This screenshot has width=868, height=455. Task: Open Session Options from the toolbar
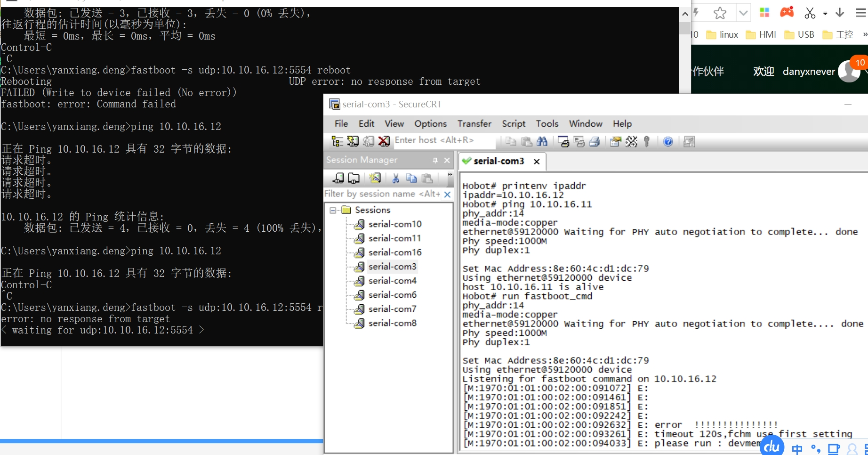click(615, 141)
